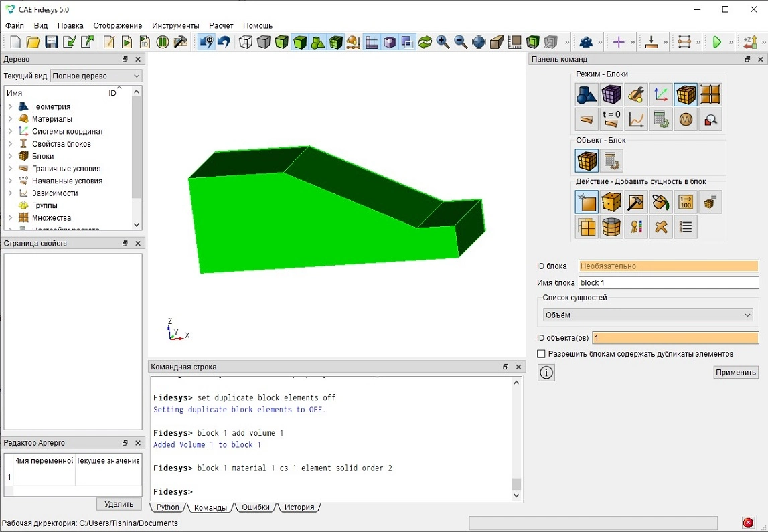Select the Geometry mode icon with blue shapes
Viewport: 768px width, 532px height.
pos(587,94)
